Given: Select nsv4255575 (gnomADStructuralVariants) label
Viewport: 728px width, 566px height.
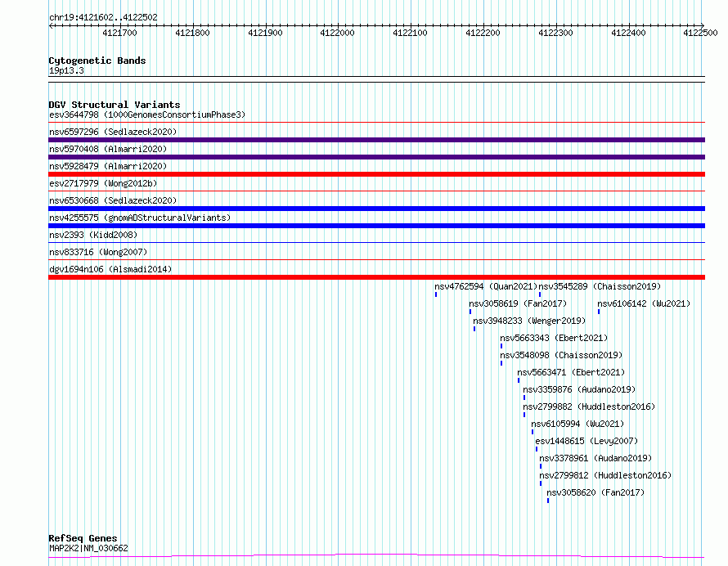Looking at the screenshot, I should [x=140, y=218].
